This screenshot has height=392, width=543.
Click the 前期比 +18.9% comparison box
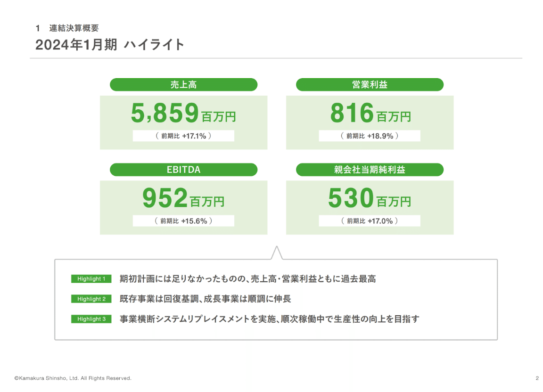pos(370,136)
